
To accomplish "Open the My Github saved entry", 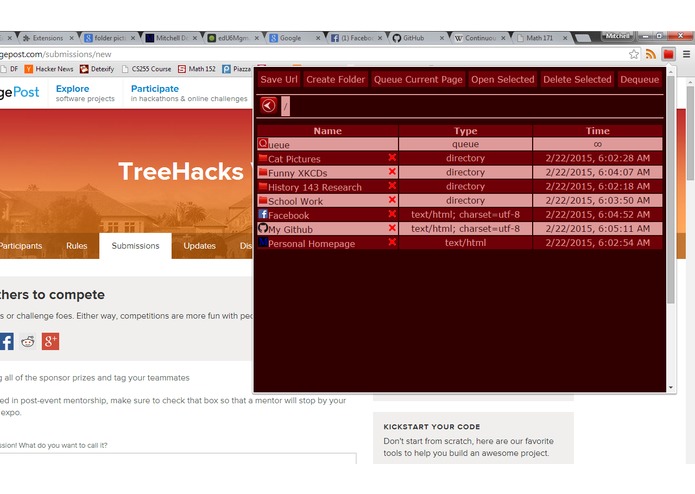I will [290, 229].
